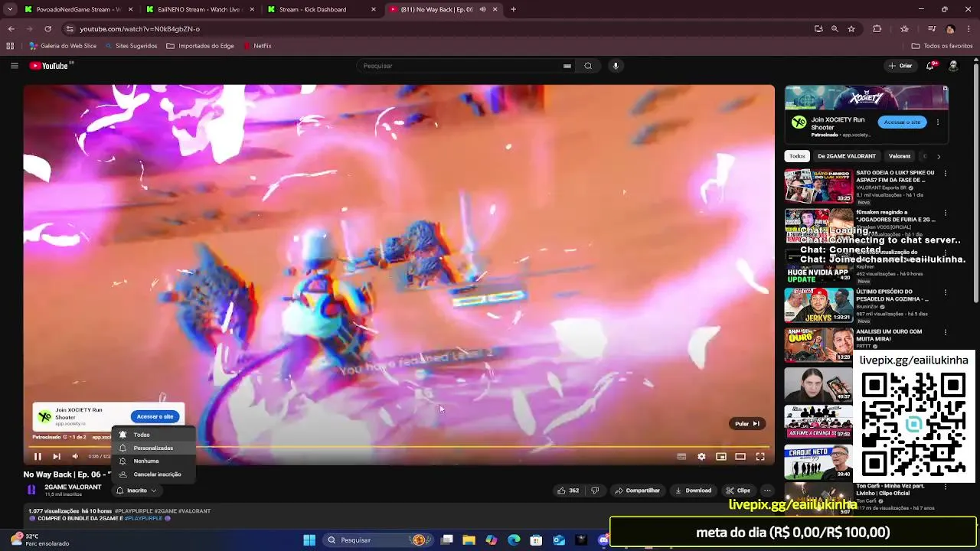Click the browser address bar URL
This screenshot has height=551, width=980.
click(x=139, y=29)
